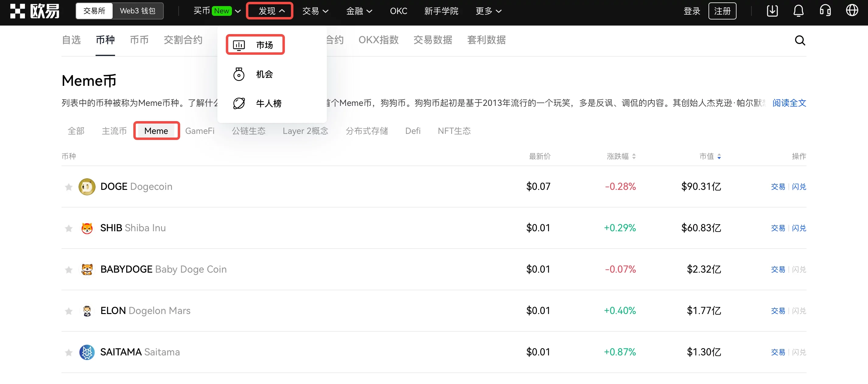Screen dimensions: 868x384
Task: Switch to the 套利数据 tab
Action: point(486,40)
